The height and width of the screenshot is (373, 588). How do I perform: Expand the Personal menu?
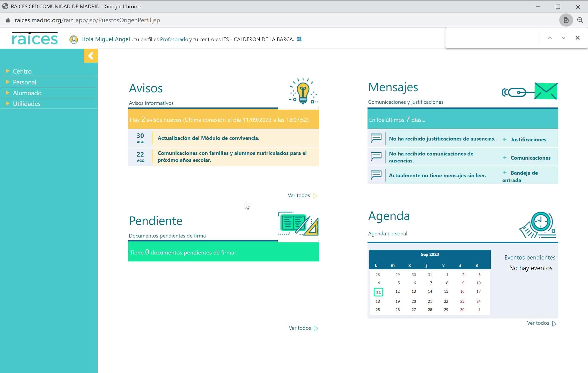25,82
